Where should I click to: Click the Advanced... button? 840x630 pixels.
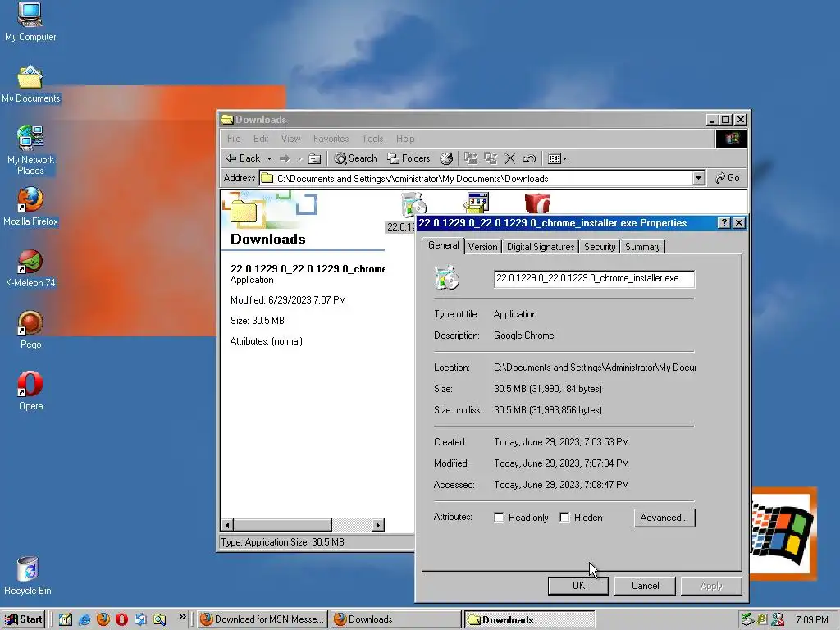click(x=664, y=518)
